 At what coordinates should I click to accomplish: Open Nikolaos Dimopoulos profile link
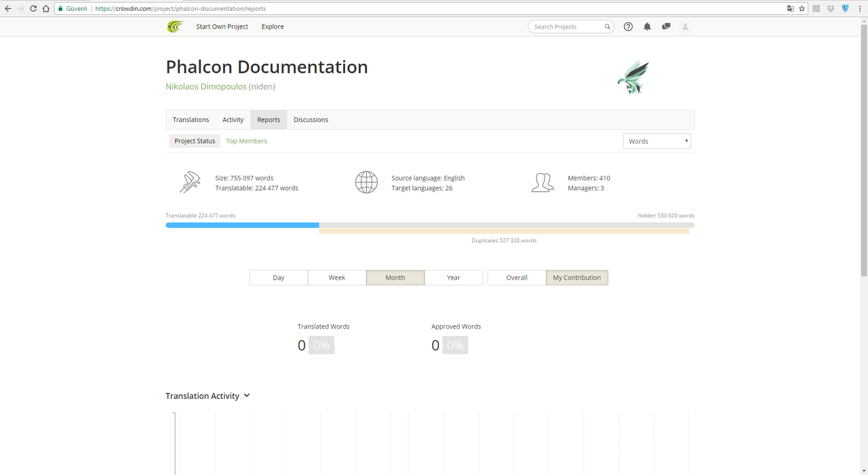click(206, 87)
